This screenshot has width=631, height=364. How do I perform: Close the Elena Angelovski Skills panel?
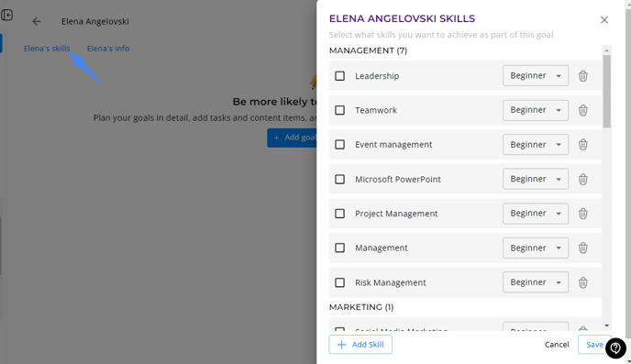tap(604, 19)
